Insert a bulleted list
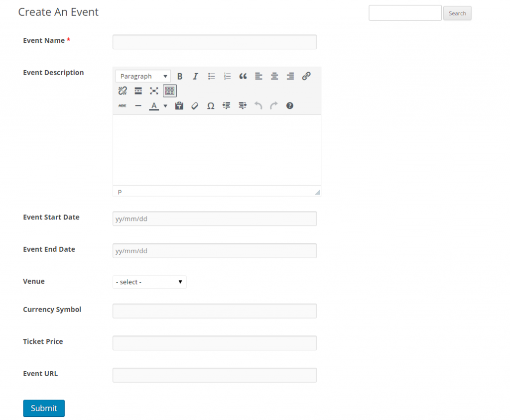 click(211, 76)
